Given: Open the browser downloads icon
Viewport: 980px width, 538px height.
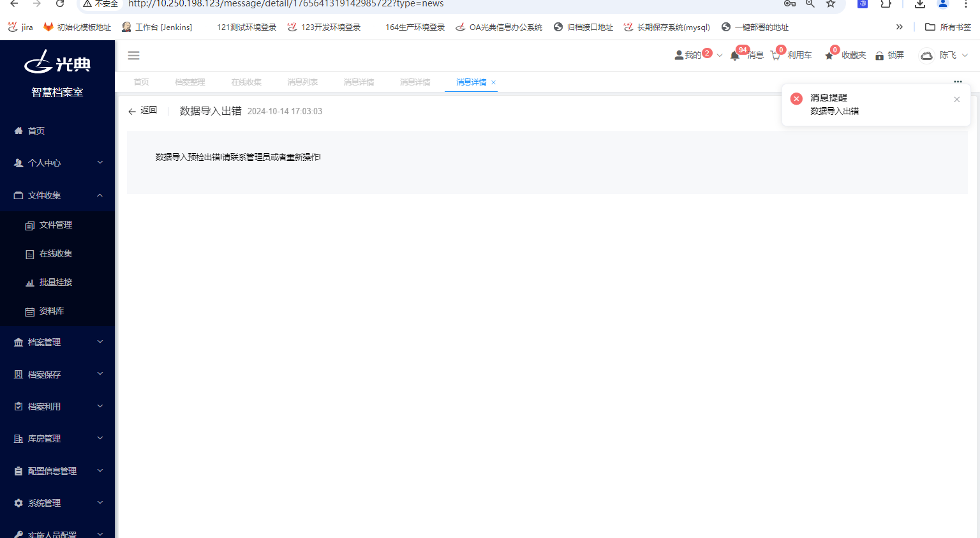Looking at the screenshot, I should [920, 4].
